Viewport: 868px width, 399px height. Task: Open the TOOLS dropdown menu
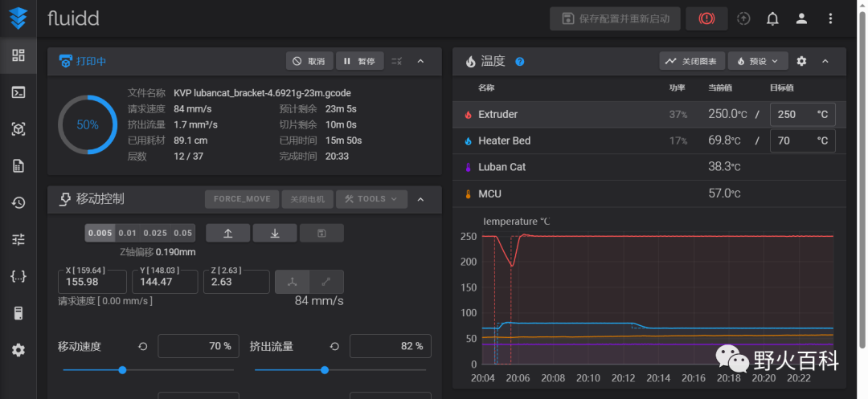371,199
